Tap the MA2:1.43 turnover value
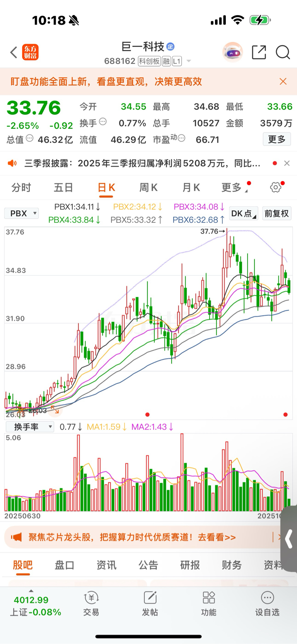Image resolution: width=297 pixels, height=644 pixels. (152, 427)
